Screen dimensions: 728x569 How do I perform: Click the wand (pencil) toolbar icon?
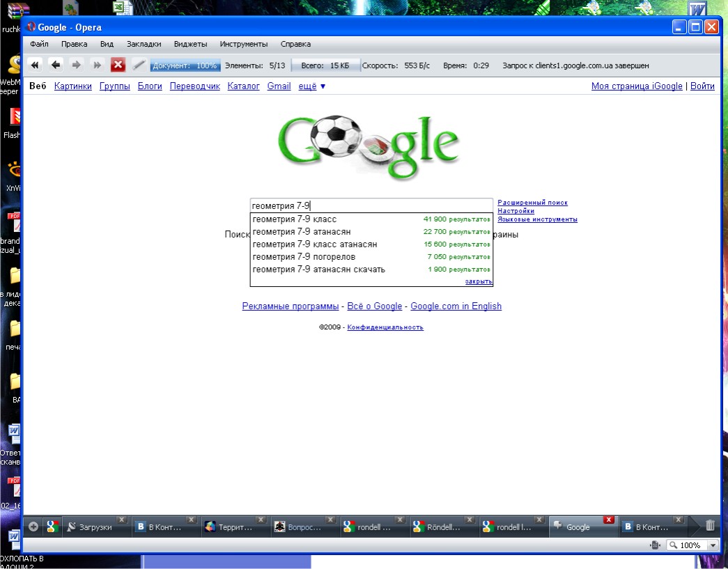pos(139,65)
